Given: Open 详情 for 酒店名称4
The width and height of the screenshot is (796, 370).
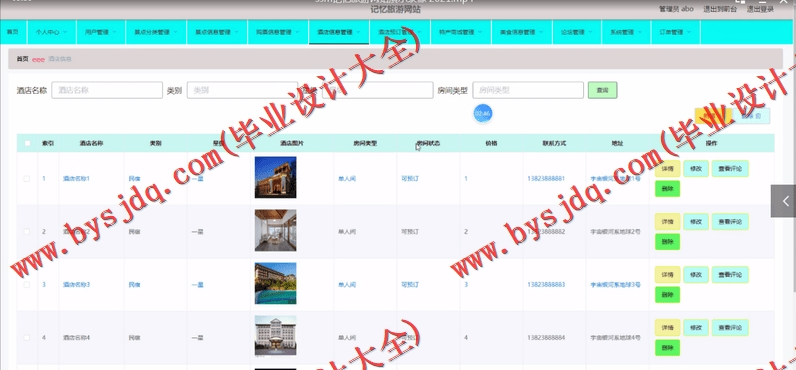Looking at the screenshot, I should point(667,327).
